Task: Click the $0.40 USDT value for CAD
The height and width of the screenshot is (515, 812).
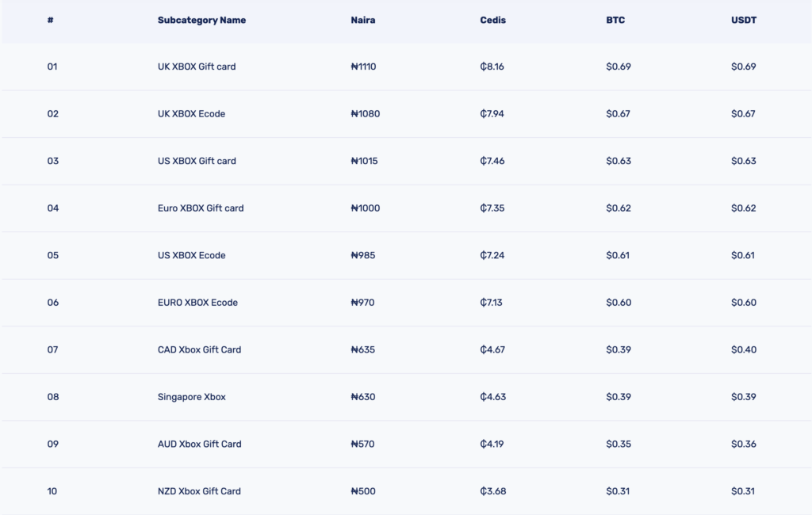Action: (x=744, y=349)
